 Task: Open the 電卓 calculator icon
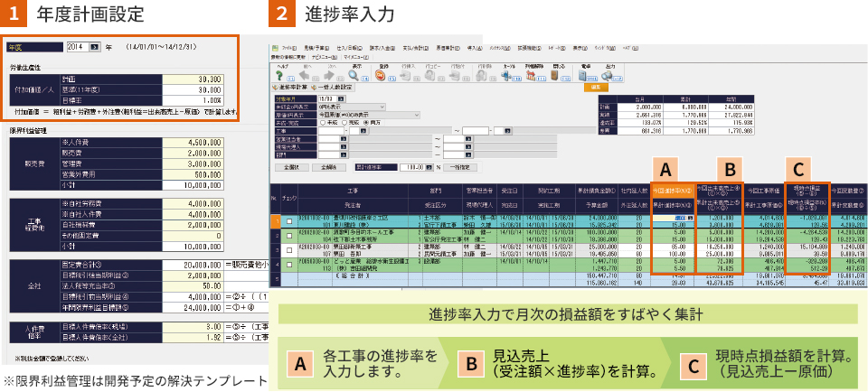point(581,75)
